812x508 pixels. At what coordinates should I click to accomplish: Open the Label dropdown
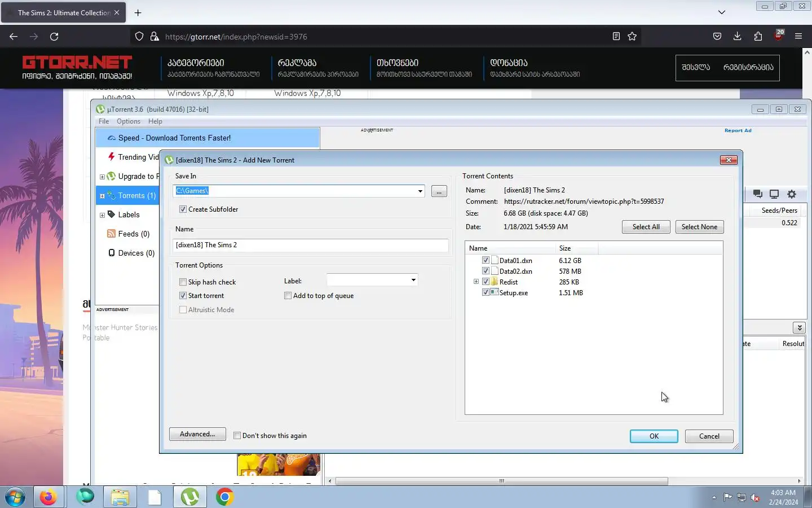point(413,280)
